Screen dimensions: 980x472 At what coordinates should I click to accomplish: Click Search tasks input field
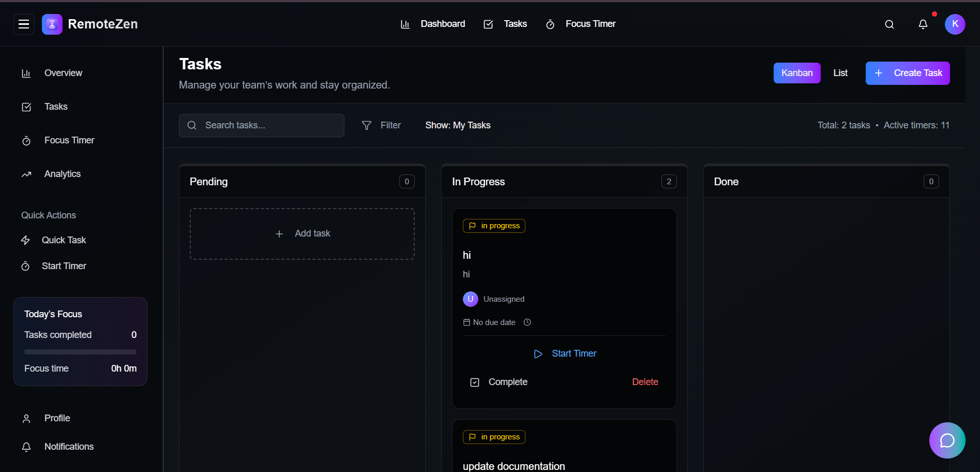tap(262, 125)
